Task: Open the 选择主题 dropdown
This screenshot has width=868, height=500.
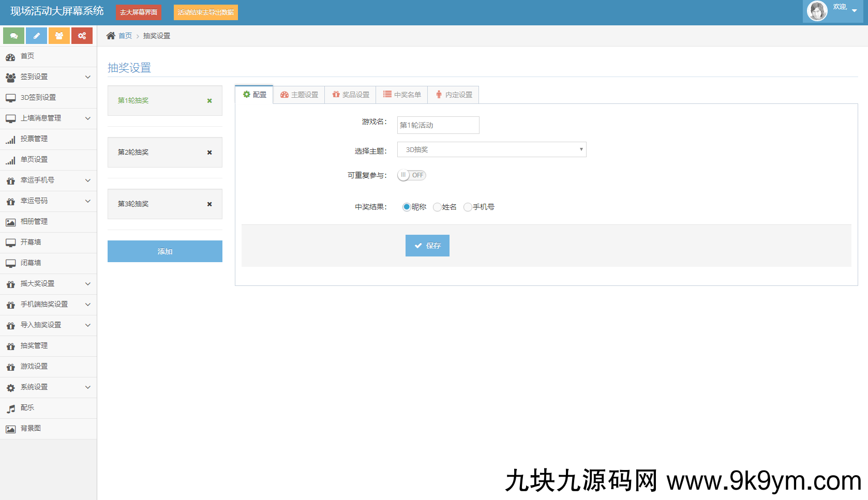Action: 491,149
